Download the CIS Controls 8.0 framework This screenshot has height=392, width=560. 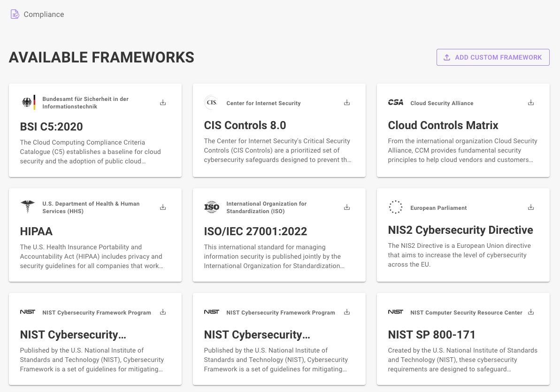[347, 102]
